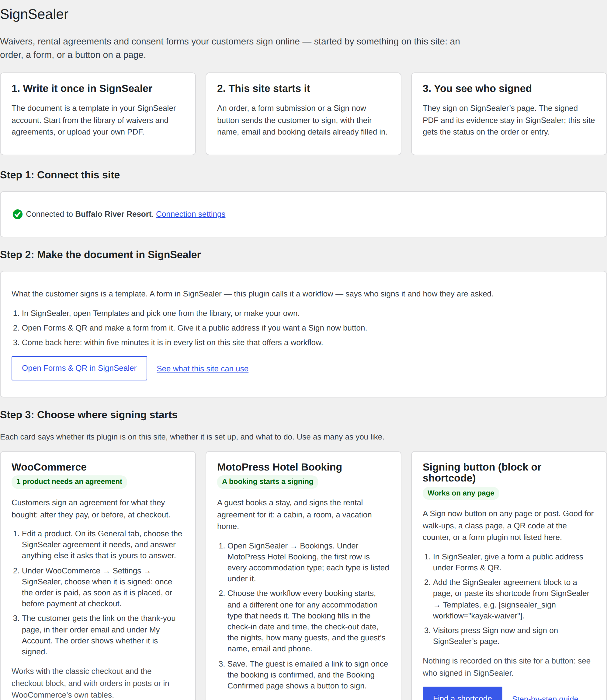This screenshot has width=607, height=700.
Task: Click the 'Step 3: Choose where signing starts' heading
Action: pyautogui.click(x=89, y=415)
